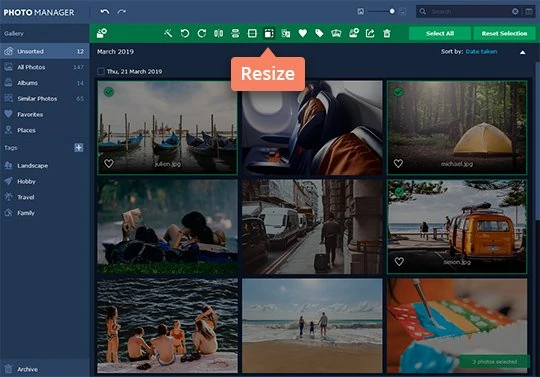This screenshot has width=540, height=377.
Task: Click in the Search input field
Action: click(x=469, y=12)
